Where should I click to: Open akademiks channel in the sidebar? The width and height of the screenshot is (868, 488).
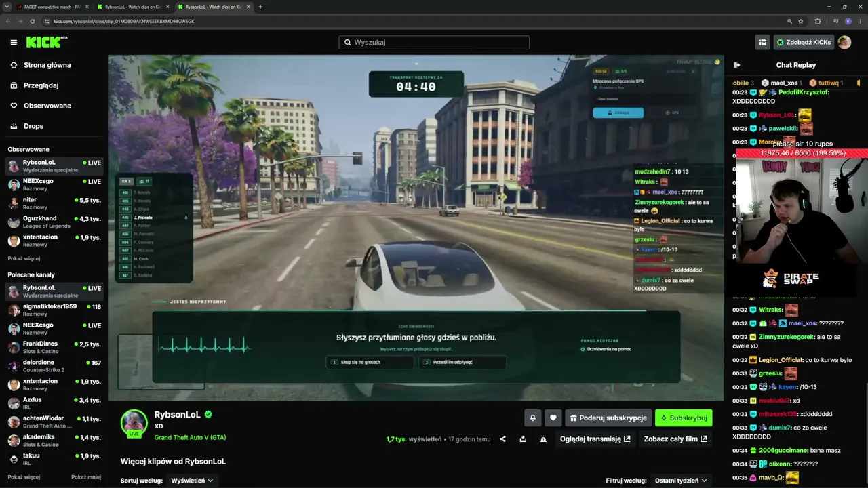click(x=54, y=441)
